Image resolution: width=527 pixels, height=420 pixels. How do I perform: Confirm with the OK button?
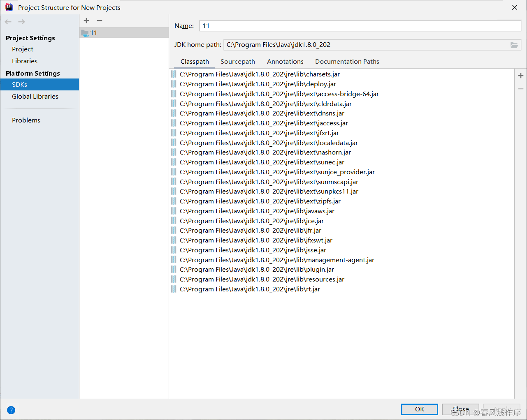click(x=419, y=409)
